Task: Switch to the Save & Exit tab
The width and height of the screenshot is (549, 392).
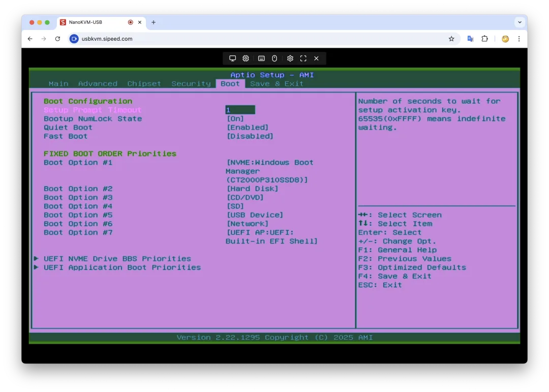Action: point(277,84)
